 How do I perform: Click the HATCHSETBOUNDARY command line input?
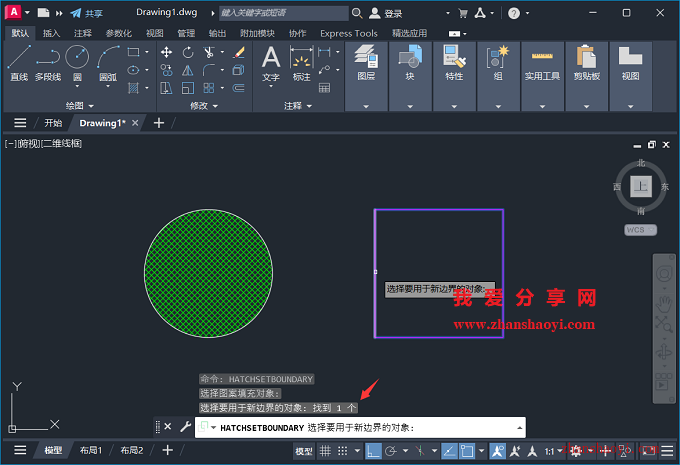(x=360, y=428)
